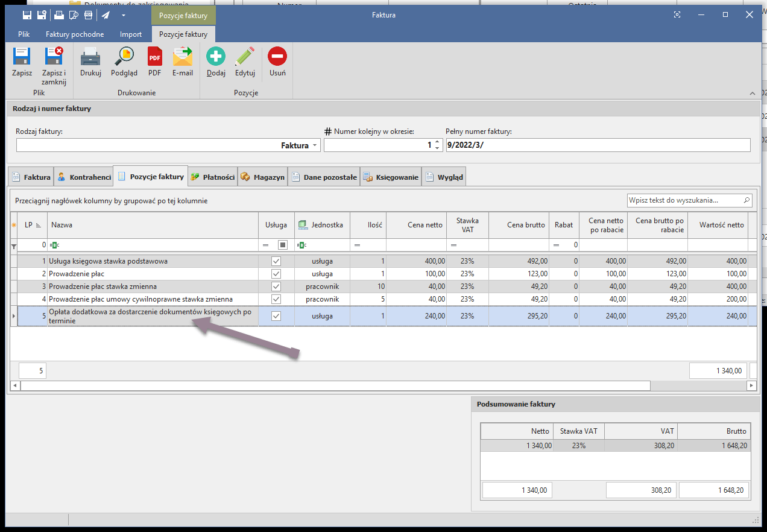Image resolution: width=767 pixels, height=532 pixels.
Task: Open quick access toolbar dropdown arrow
Action: coord(124,14)
